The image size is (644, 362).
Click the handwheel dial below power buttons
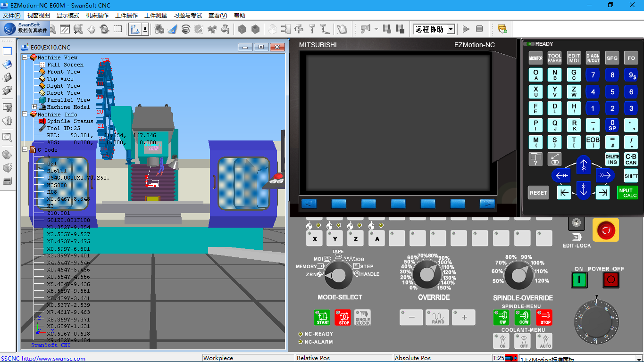pos(596,321)
